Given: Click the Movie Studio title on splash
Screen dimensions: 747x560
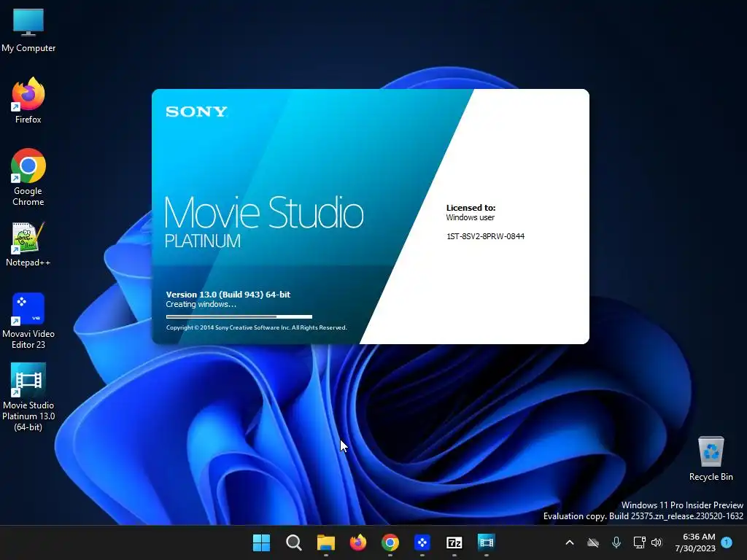Looking at the screenshot, I should pyautogui.click(x=264, y=212).
